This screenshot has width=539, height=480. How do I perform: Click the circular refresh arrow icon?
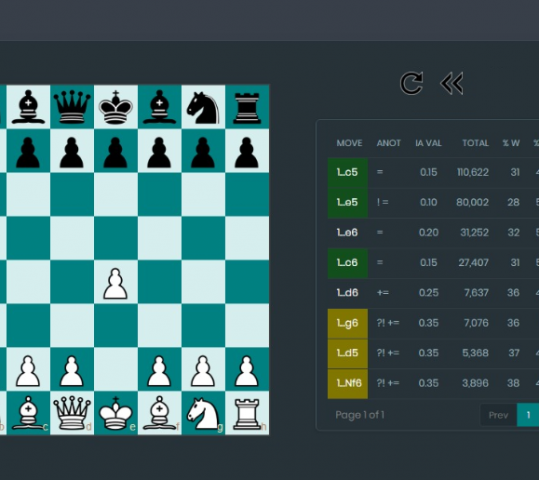[x=411, y=83]
